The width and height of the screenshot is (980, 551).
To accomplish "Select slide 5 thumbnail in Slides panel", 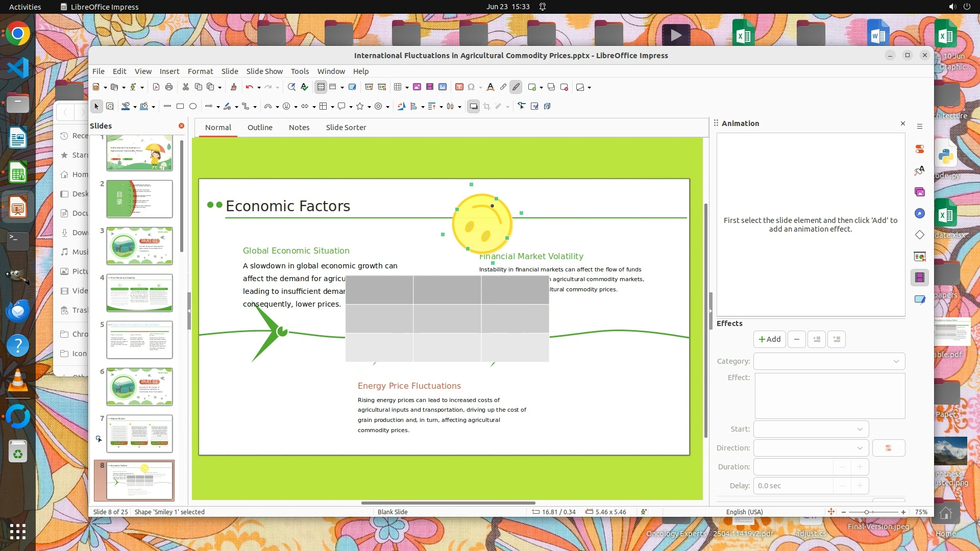I will 139,340.
